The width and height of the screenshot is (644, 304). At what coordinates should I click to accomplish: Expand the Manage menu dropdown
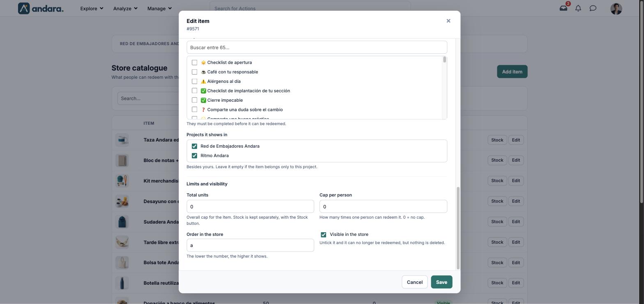159,8
